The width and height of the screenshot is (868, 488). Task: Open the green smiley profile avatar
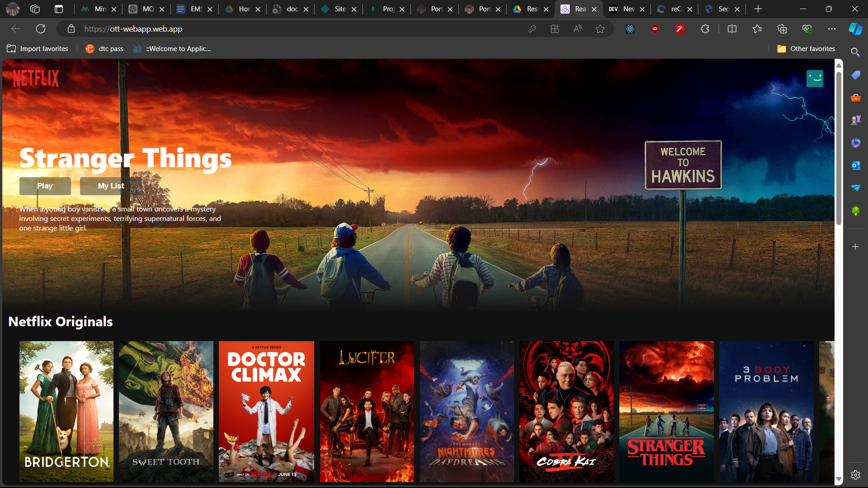click(814, 79)
